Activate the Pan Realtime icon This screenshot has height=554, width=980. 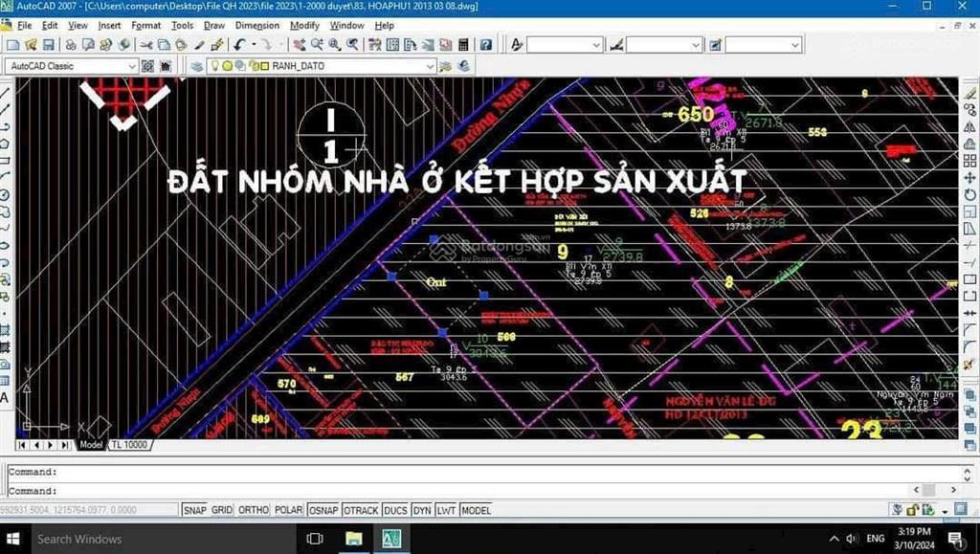300,45
